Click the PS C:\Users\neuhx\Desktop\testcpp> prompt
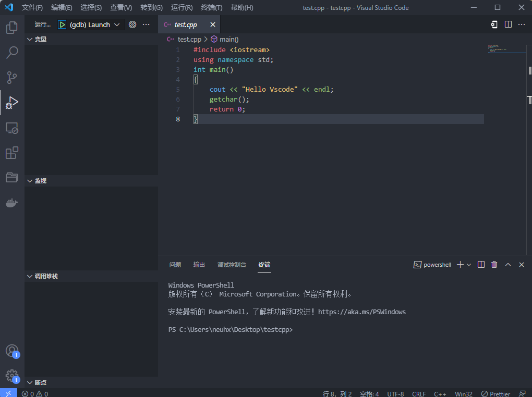The height and width of the screenshot is (397, 532). coord(231,330)
